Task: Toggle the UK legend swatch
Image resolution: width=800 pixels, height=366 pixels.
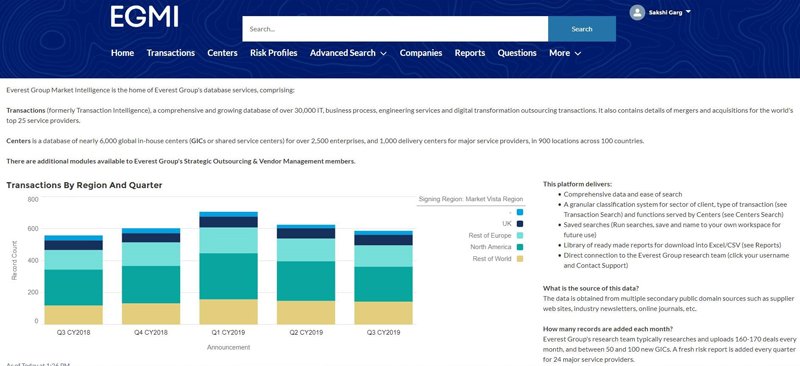Action: 519,224
